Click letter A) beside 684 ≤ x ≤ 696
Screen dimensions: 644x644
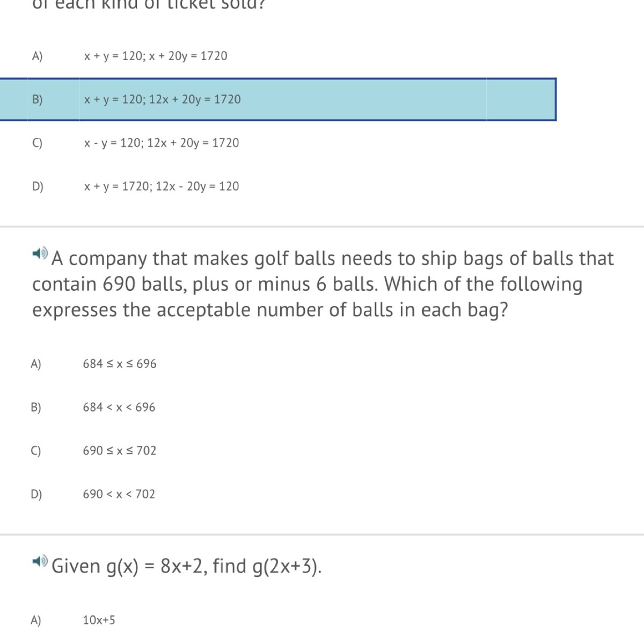click(36, 364)
